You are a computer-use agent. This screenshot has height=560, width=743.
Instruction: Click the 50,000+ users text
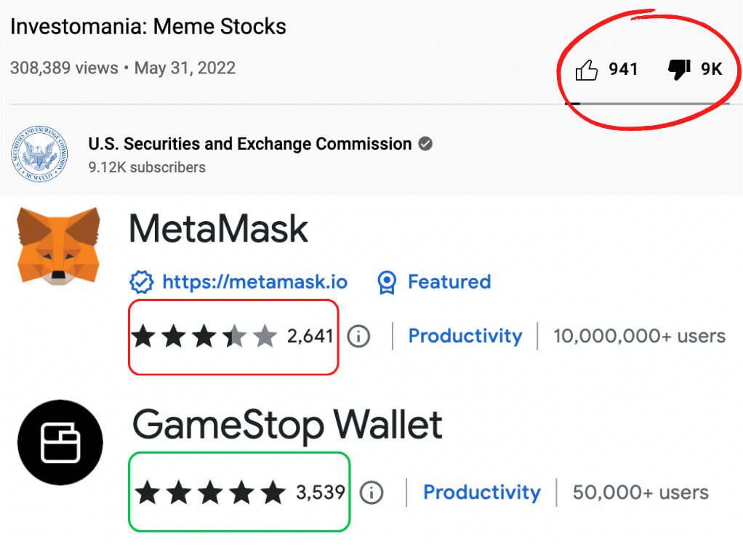point(640,492)
